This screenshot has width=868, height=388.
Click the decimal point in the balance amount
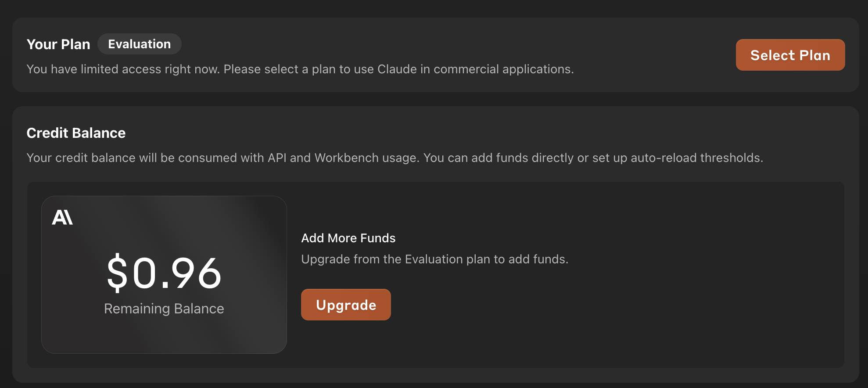(x=165, y=285)
